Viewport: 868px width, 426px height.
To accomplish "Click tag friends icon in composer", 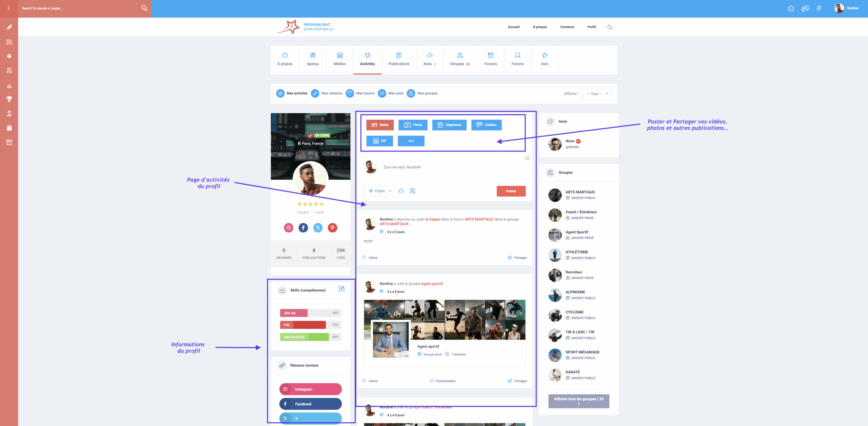I will 412,191.
